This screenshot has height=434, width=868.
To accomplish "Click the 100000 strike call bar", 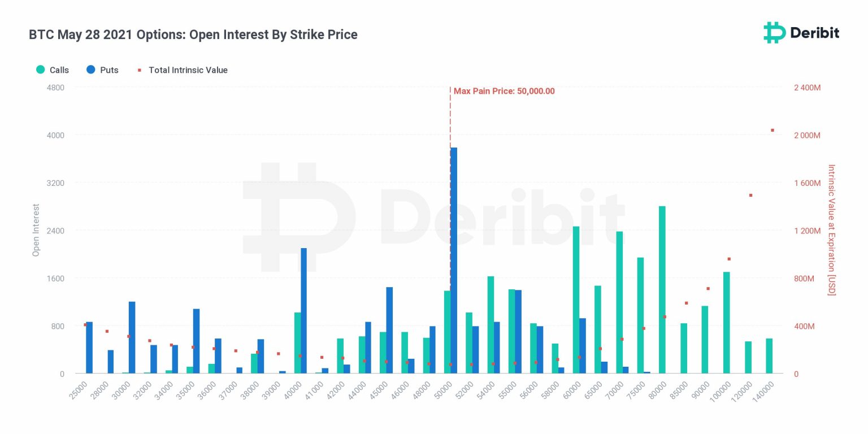I will pyautogui.click(x=726, y=323).
